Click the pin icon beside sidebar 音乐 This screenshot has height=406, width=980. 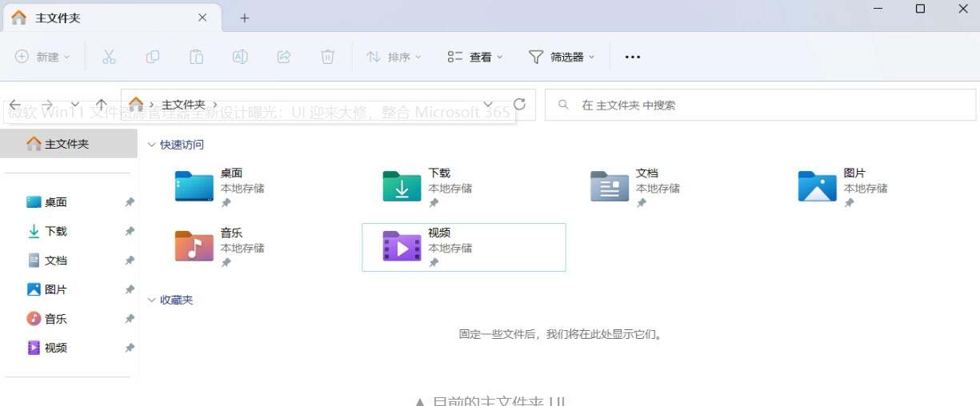click(129, 318)
